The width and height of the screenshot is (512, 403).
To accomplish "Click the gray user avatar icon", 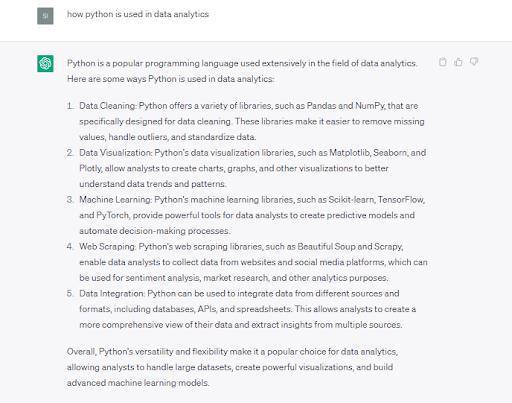I will click(x=45, y=16).
